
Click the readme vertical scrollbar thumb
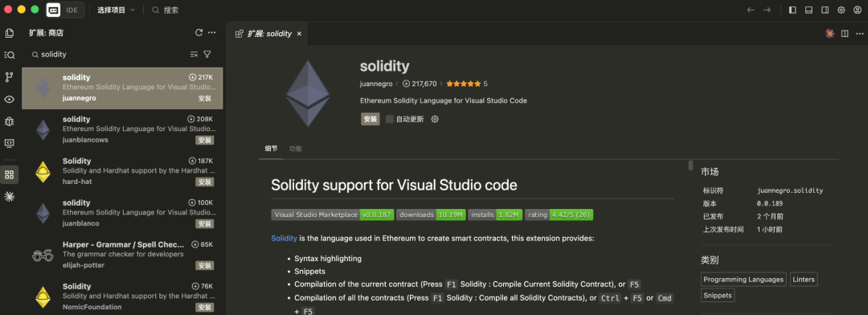(690, 165)
